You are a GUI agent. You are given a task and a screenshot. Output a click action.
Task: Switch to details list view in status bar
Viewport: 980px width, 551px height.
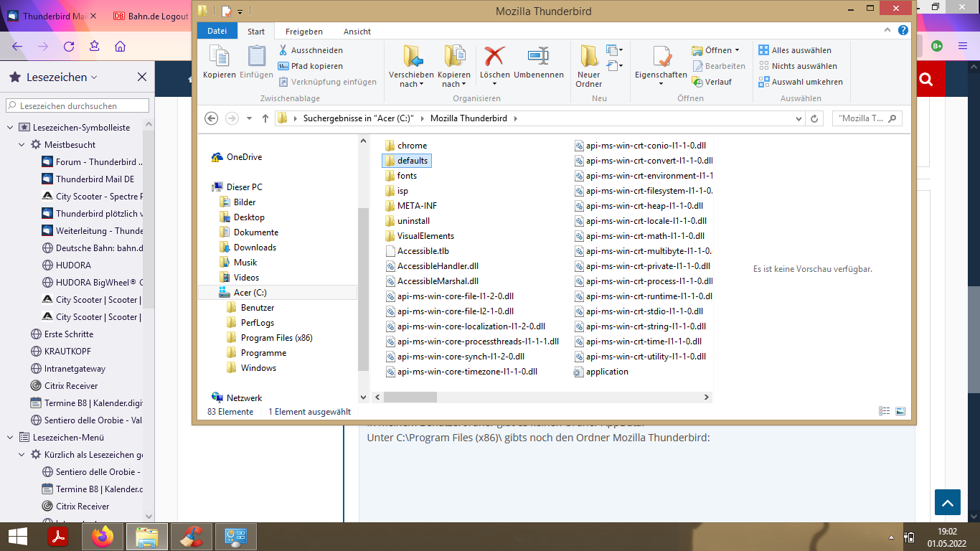point(884,412)
